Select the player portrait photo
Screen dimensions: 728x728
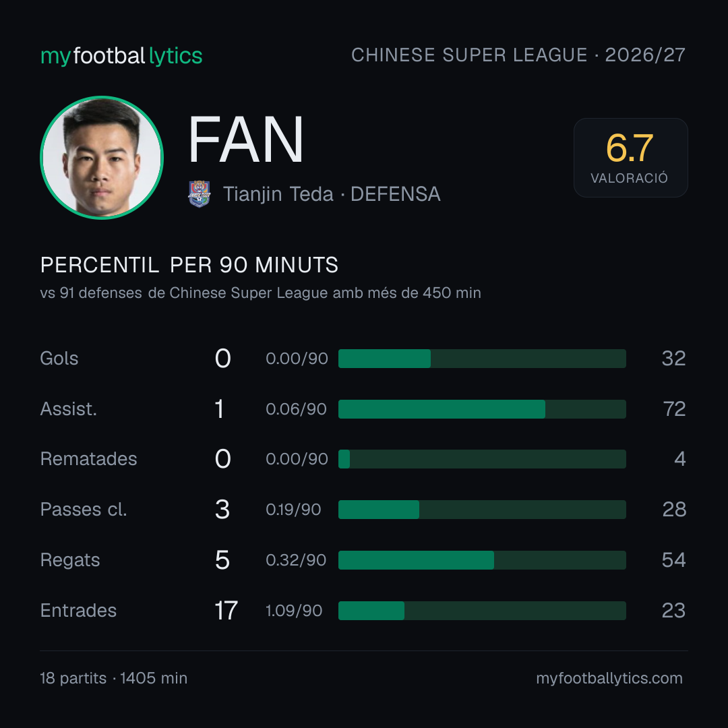(x=102, y=158)
